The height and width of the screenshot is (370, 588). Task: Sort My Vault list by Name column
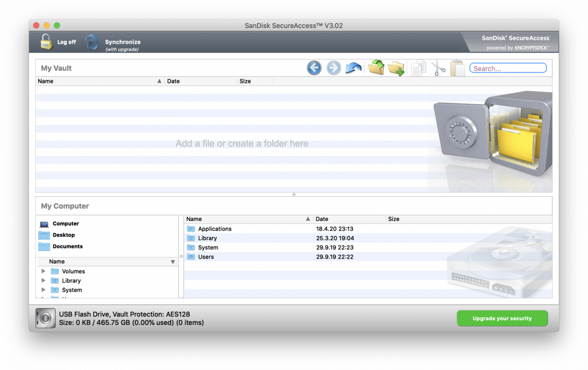click(x=100, y=81)
